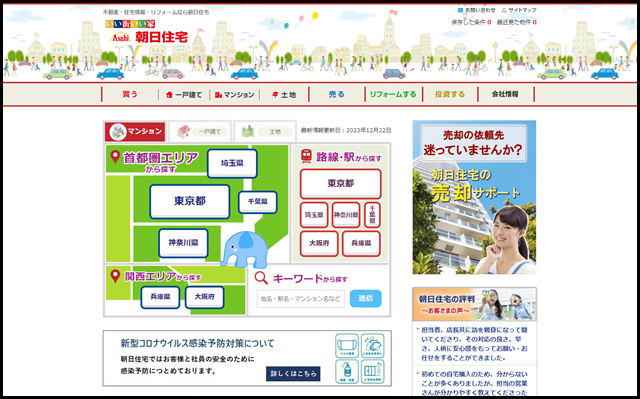Click the keyword search magnifier icon
Image resolution: width=640 pixels, height=399 pixels.
point(261,278)
